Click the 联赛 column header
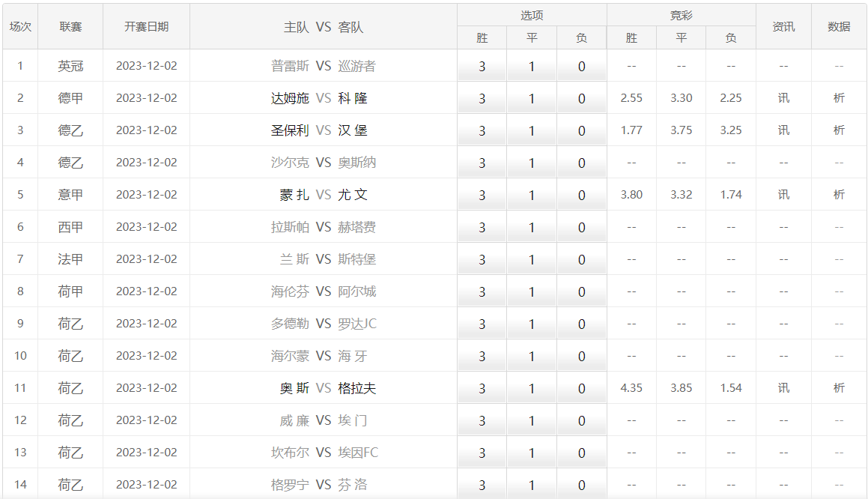Screen dimensions: 868x499 70,26
